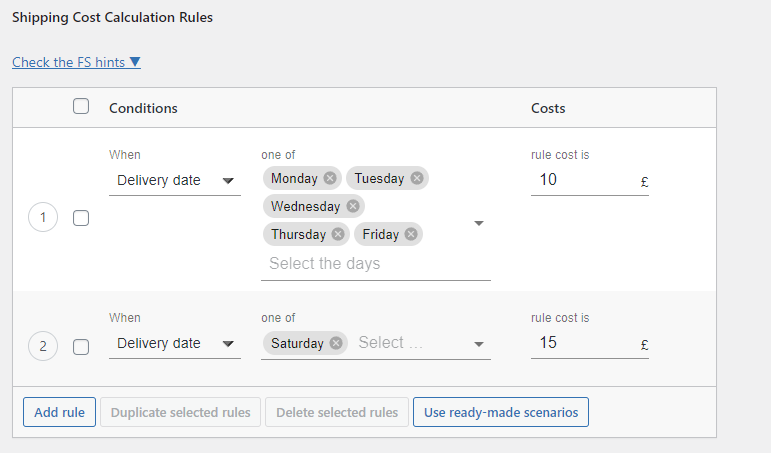Remove the Saturday day tag
The image size is (771, 453).
pyautogui.click(x=336, y=343)
